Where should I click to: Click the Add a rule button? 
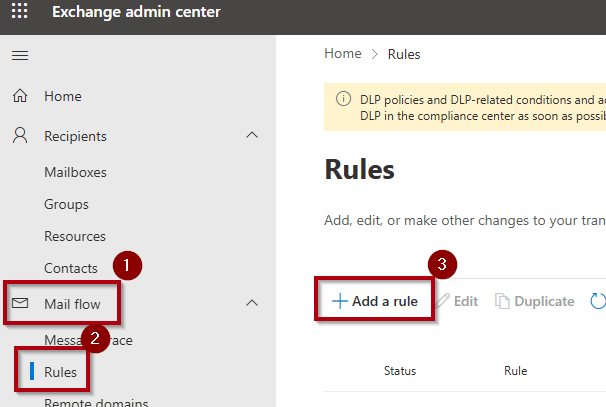click(375, 301)
